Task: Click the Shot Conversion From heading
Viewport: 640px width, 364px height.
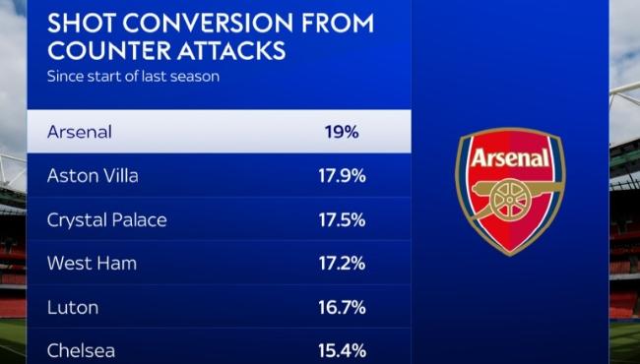Action: pos(211,24)
